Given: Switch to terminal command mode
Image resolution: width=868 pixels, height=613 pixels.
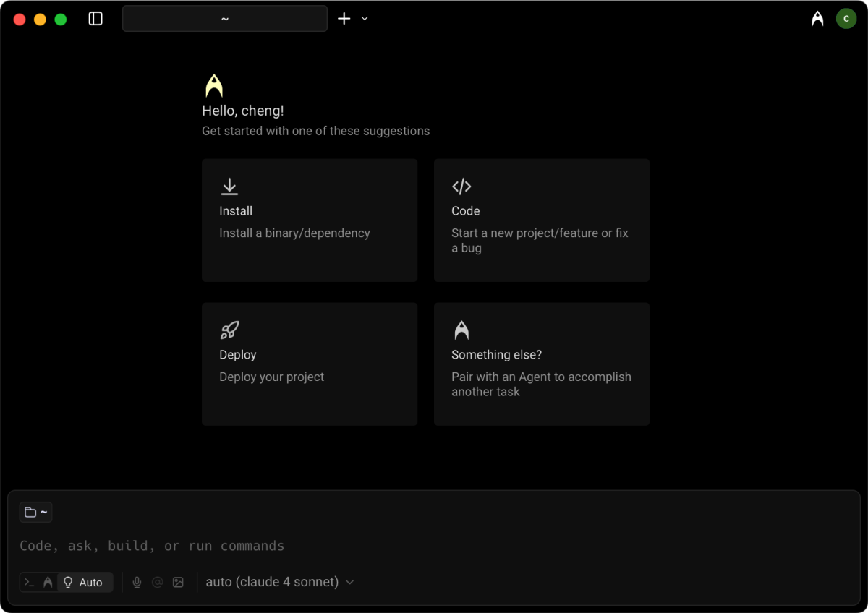Looking at the screenshot, I should click(30, 582).
